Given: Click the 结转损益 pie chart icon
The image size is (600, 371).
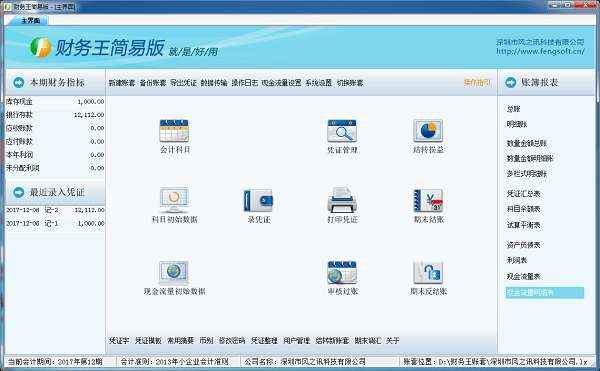Looking at the screenshot, I should (x=428, y=131).
